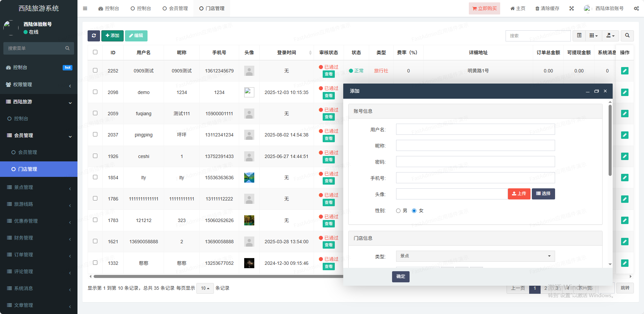This screenshot has height=314, width=644.
Task: Click the 用户名 input field
Action: click(x=475, y=129)
